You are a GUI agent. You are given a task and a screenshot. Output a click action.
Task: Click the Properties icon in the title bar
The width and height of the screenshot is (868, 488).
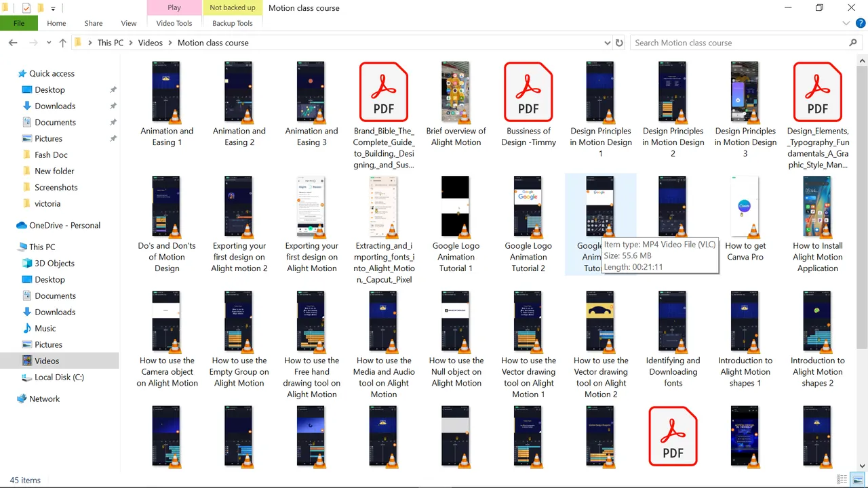click(26, 8)
